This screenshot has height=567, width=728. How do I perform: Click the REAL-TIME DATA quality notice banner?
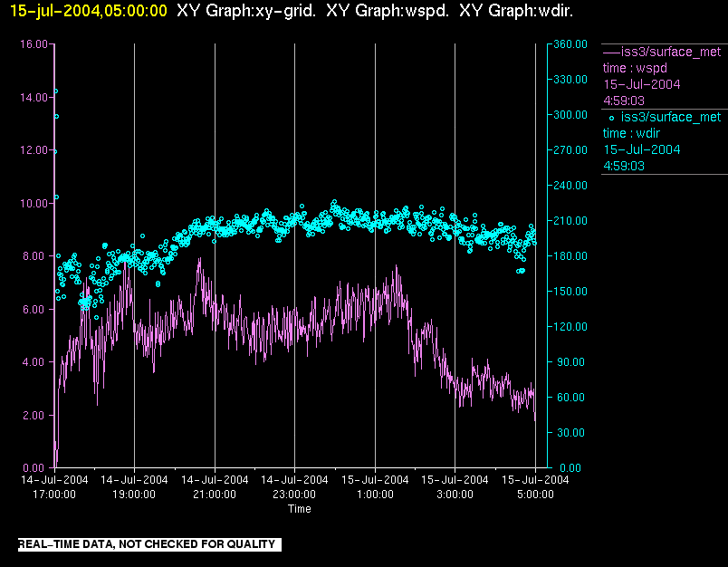coord(149,544)
